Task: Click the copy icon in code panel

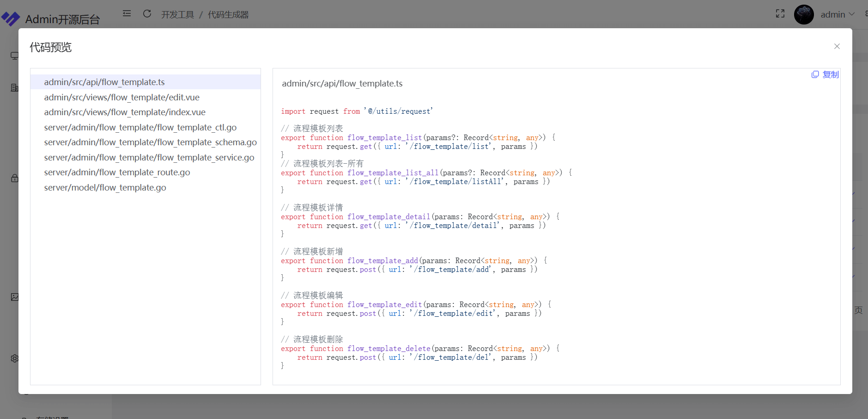Action: click(815, 74)
